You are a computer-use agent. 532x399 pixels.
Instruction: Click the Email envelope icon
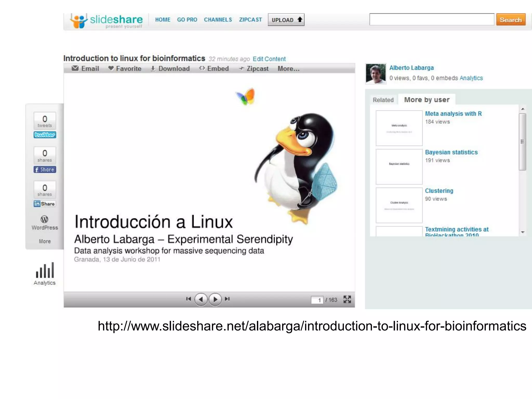(x=75, y=68)
